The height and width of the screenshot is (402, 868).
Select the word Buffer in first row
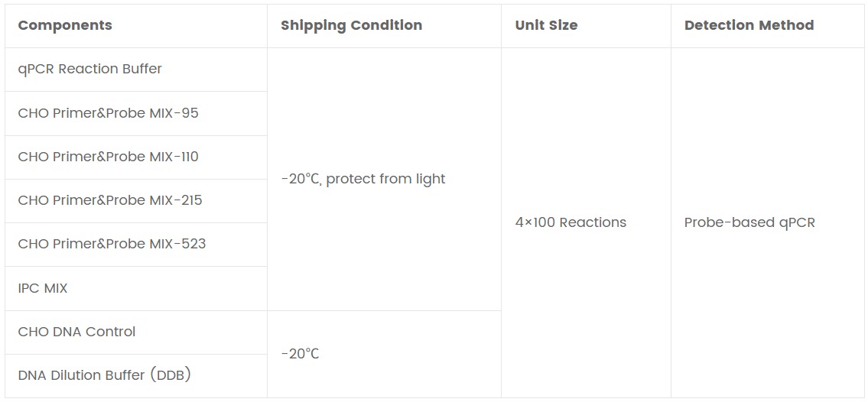tap(141, 69)
